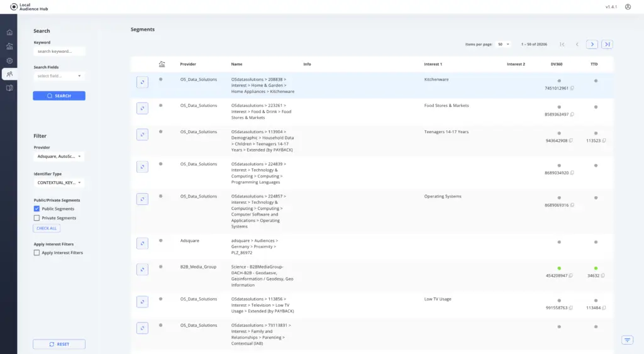Copy DV360 ID 7451012961
Screen dimensions: 644x354
572,88
